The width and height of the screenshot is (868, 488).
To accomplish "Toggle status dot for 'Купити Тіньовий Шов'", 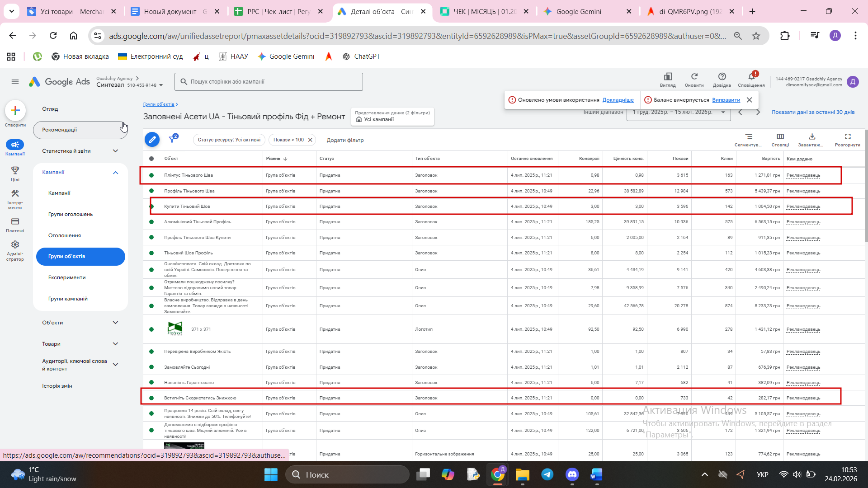I will tap(151, 206).
